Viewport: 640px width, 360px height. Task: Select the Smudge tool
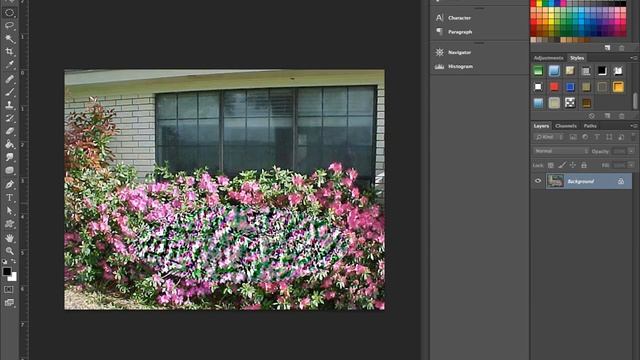pyautogui.click(x=9, y=157)
